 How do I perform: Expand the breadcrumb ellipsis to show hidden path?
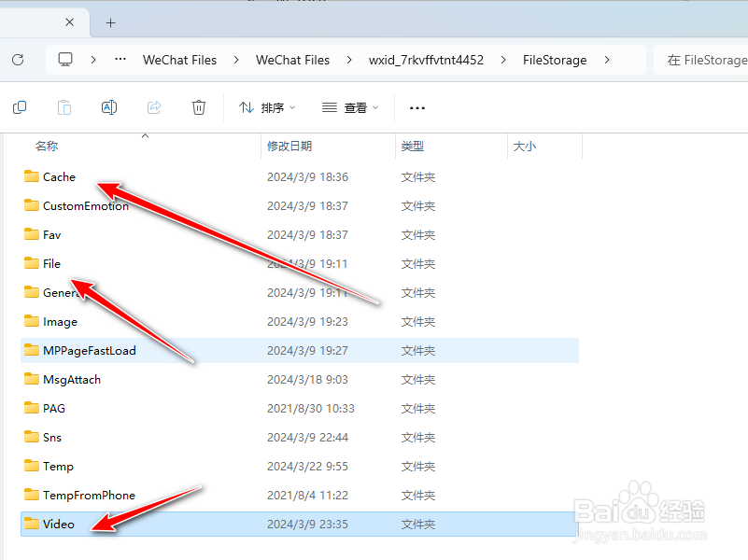point(120,60)
